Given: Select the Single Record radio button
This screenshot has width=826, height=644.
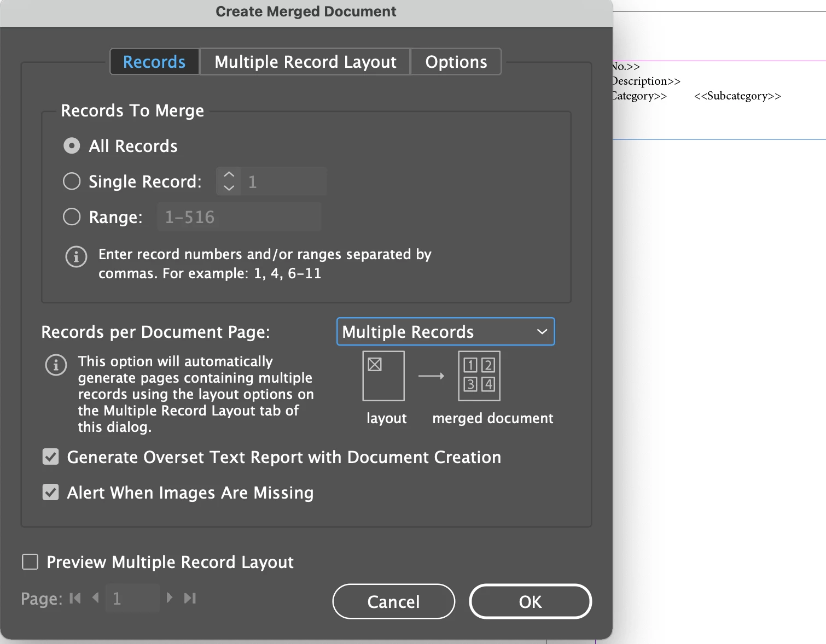Looking at the screenshot, I should click(72, 181).
